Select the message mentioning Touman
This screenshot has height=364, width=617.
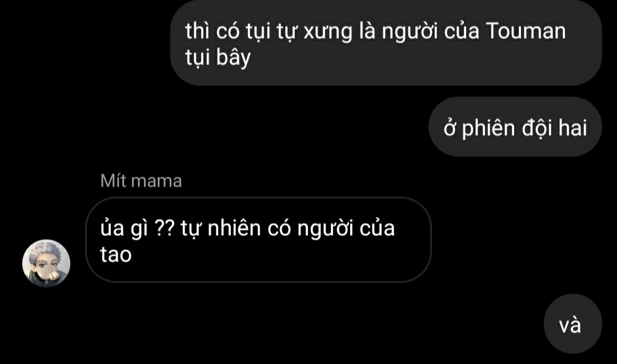(386, 42)
